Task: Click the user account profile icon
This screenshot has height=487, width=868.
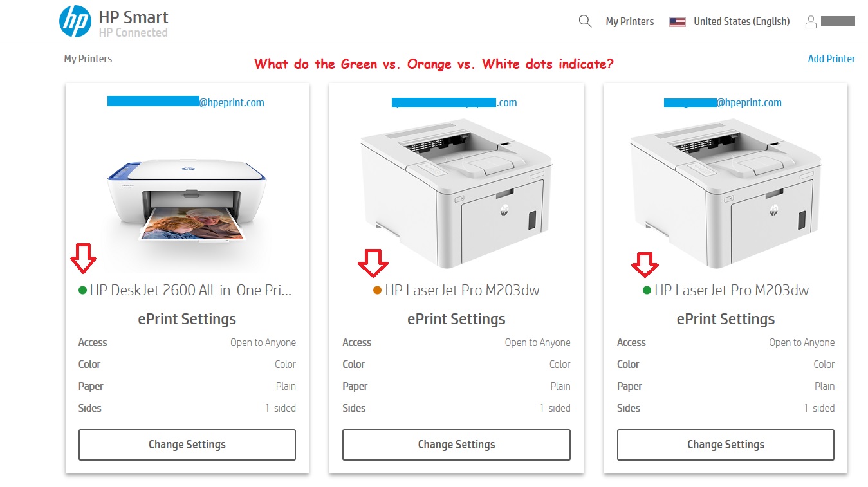Action: point(811,21)
